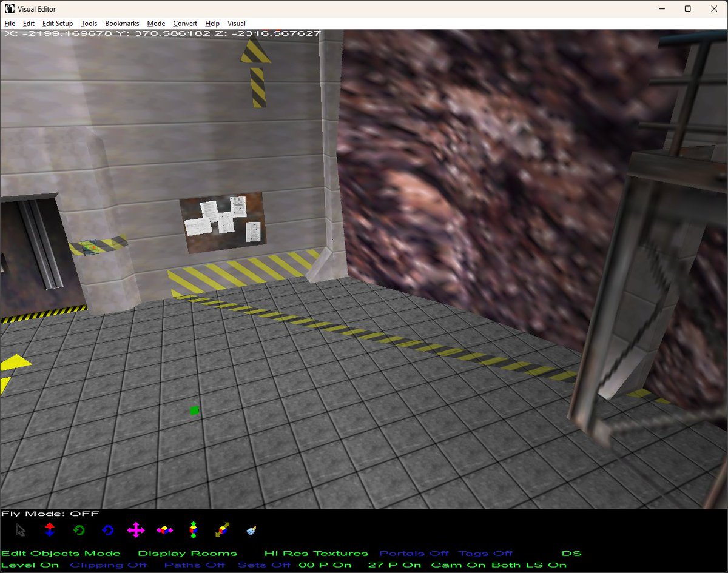Click the green marker on the floor

194,410
